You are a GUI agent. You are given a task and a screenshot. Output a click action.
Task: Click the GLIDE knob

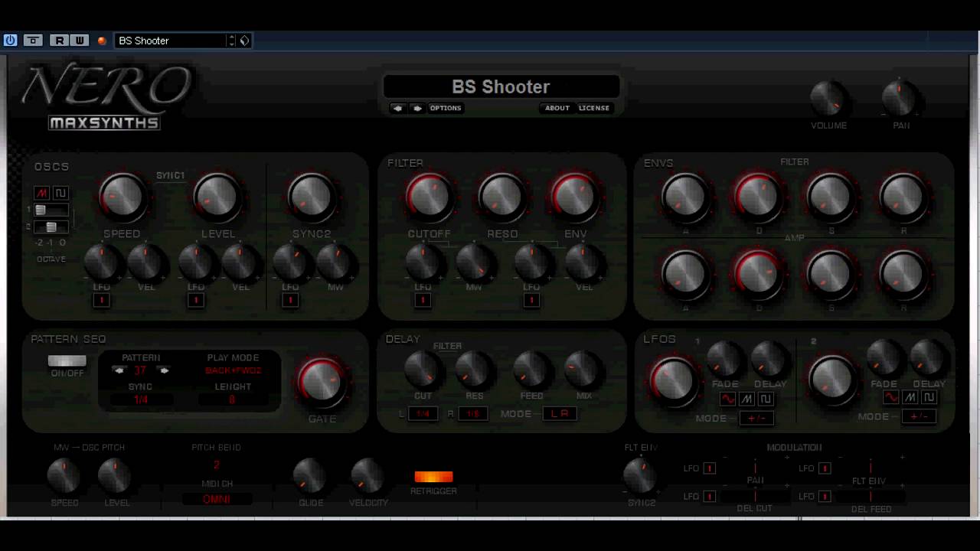click(309, 476)
